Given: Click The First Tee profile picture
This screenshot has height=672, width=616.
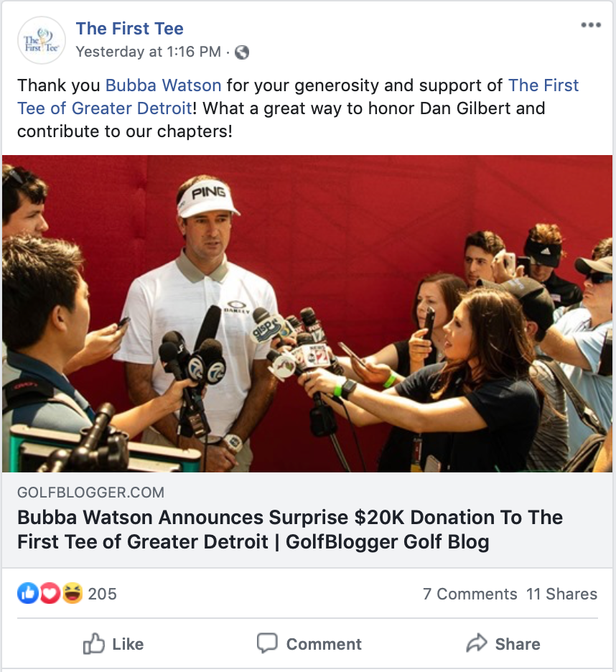Looking at the screenshot, I should tap(41, 40).
